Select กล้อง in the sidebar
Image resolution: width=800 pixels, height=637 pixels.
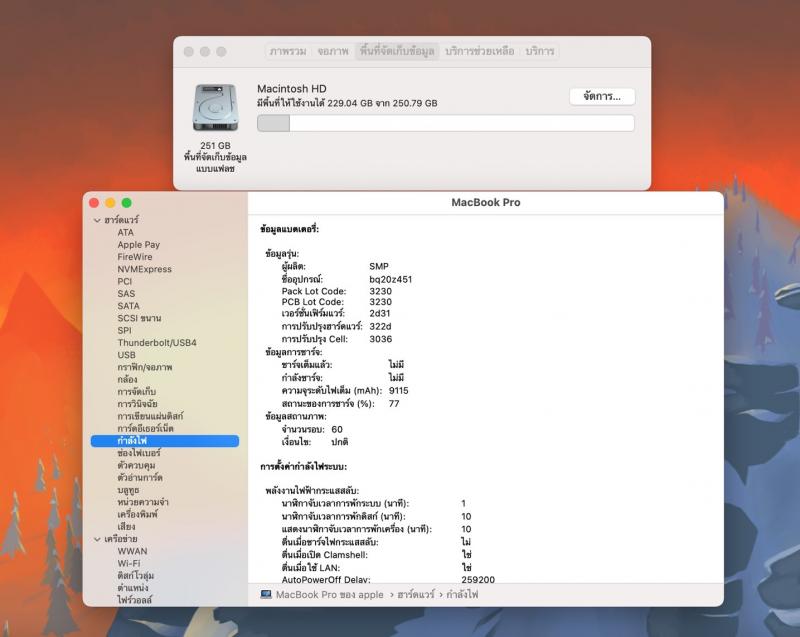click(127, 379)
